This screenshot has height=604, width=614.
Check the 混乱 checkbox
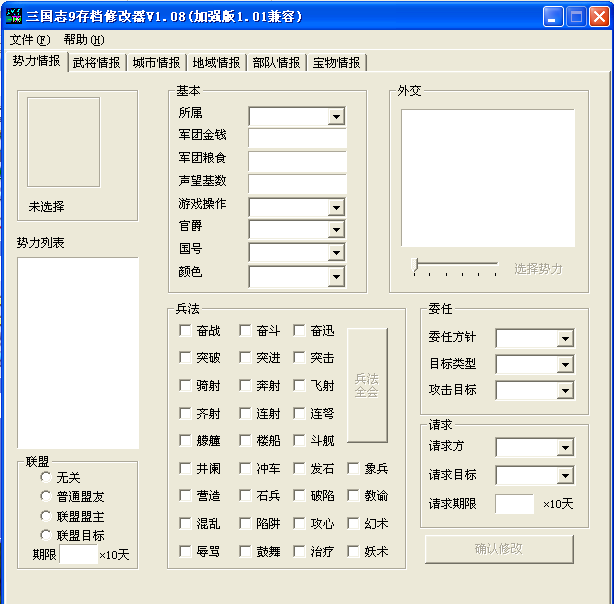(x=185, y=523)
